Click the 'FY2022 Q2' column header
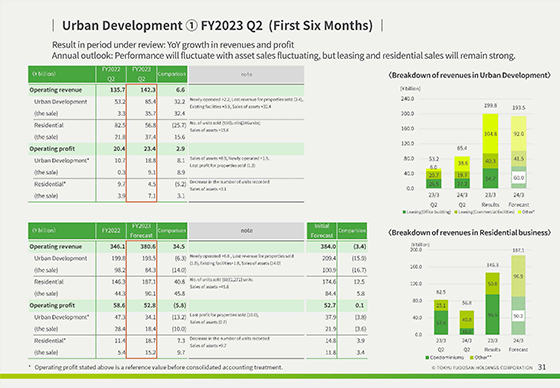 [x=111, y=74]
